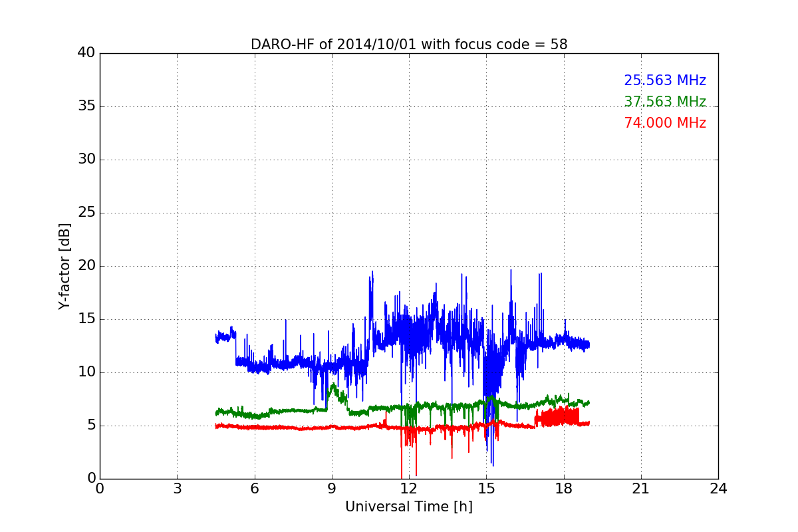
Task: Click y-axis tick label '25'
Action: pos(86,213)
